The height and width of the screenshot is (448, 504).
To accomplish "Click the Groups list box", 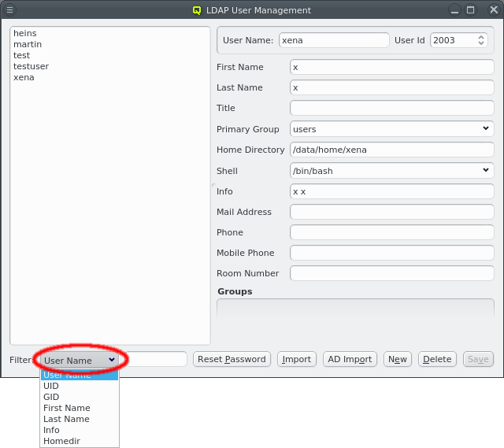I will 355,309.
